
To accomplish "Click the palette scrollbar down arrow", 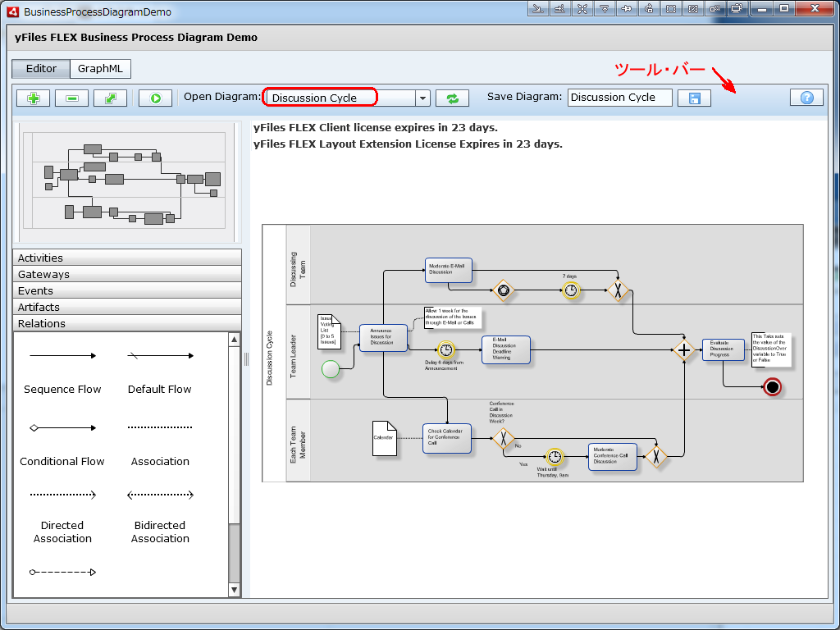I will (x=234, y=590).
